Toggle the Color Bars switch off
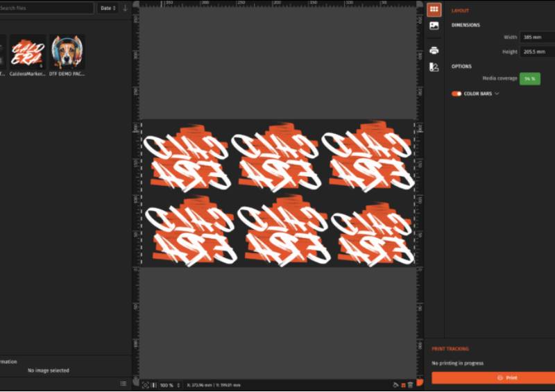This screenshot has width=555, height=392. [x=456, y=94]
